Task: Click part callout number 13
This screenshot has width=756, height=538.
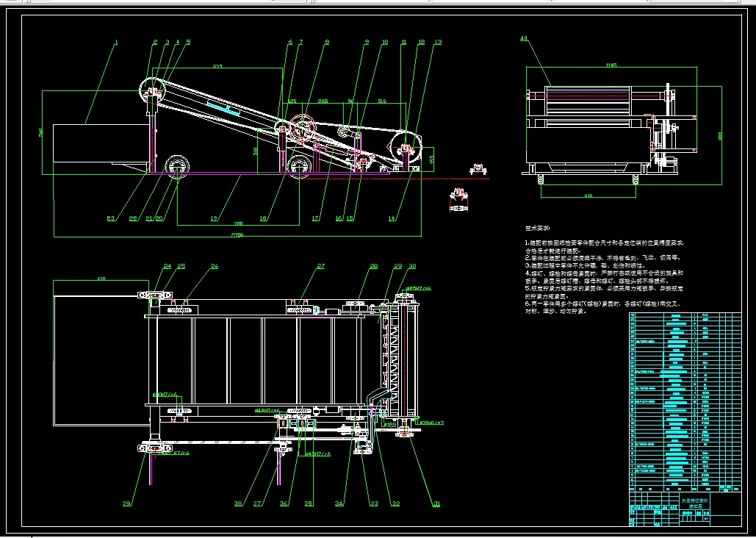Action: click(x=438, y=42)
